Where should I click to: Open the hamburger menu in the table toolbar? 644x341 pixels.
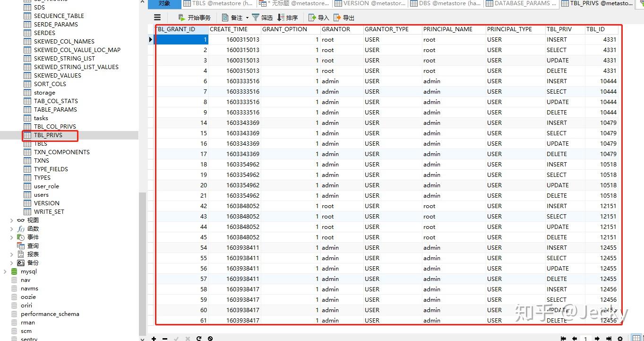(157, 17)
